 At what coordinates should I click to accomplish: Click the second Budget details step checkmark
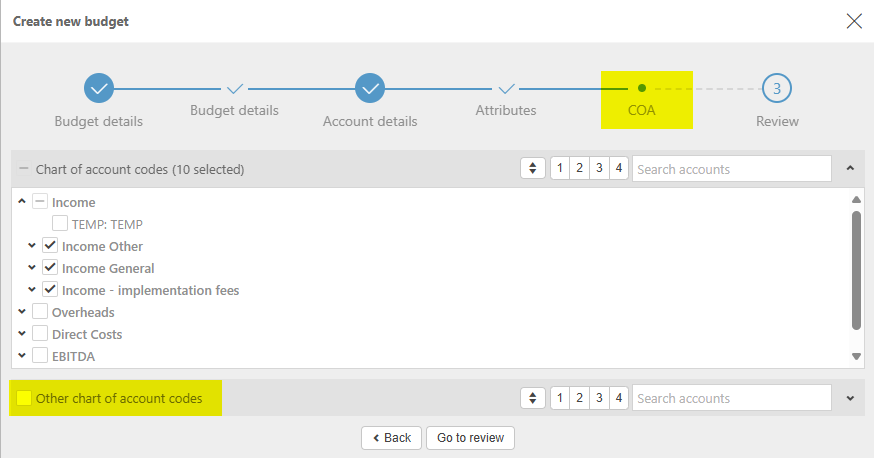point(235,88)
